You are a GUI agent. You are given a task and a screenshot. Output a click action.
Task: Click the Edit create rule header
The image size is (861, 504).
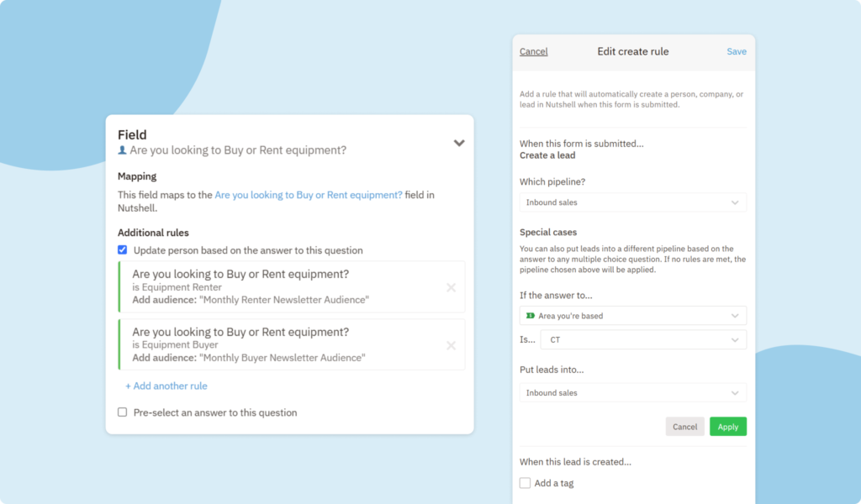(632, 51)
